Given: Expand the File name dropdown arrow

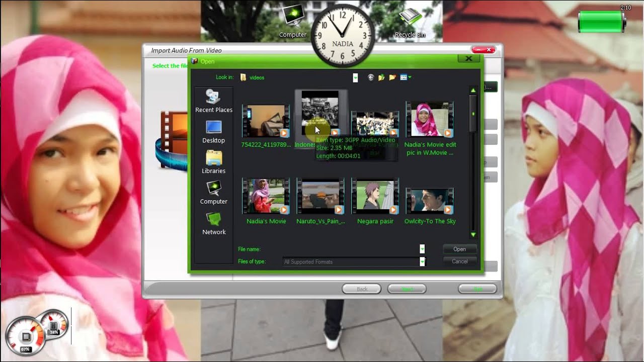Looking at the screenshot, I should [x=422, y=249].
